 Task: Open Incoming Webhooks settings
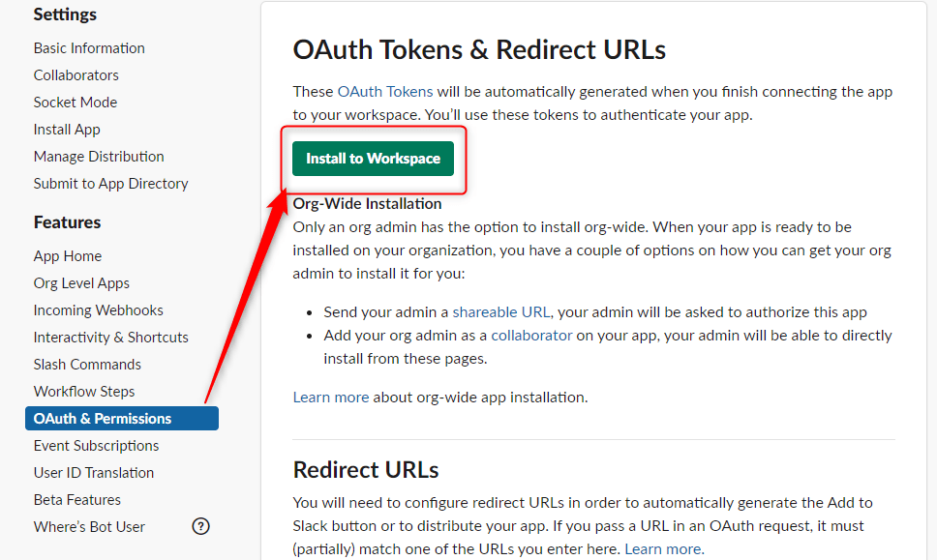[x=98, y=309]
